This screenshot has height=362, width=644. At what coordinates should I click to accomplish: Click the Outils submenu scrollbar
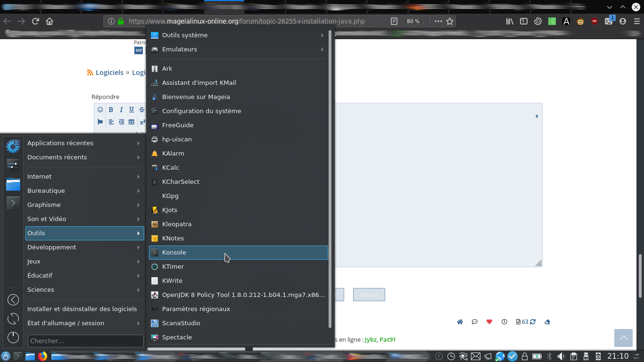[330, 179]
